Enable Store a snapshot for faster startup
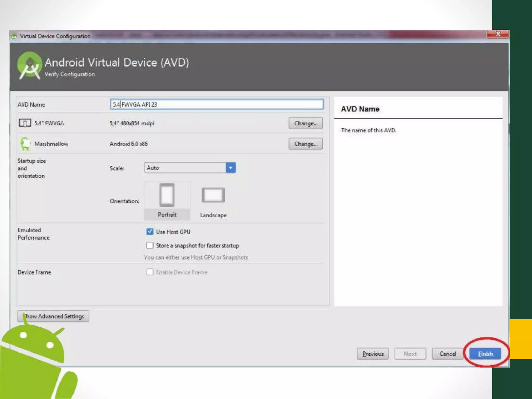 click(x=150, y=245)
